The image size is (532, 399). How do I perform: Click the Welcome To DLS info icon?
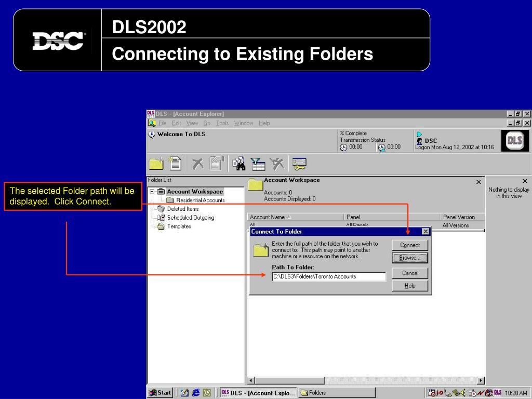152,135
